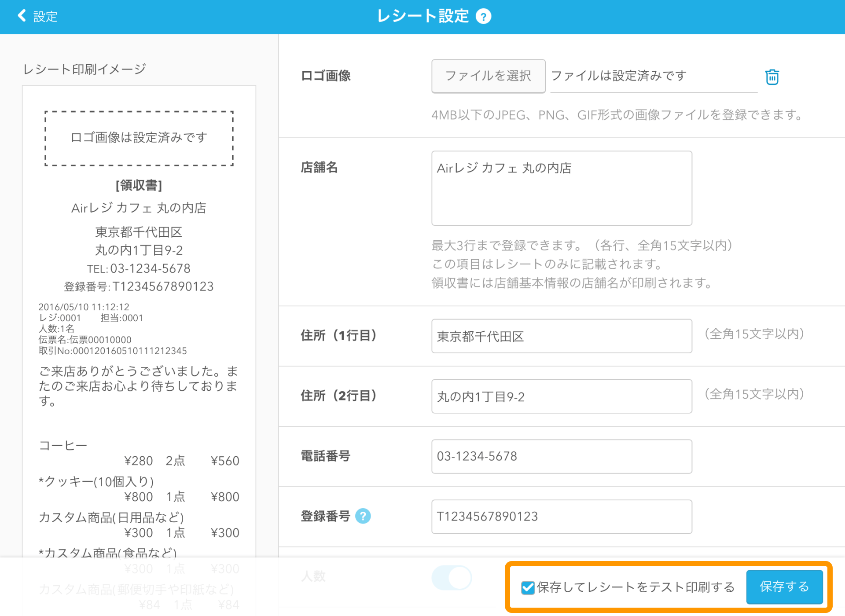Click the TEL line in receipt preview
Screen dimensions: 845x616
(139, 268)
